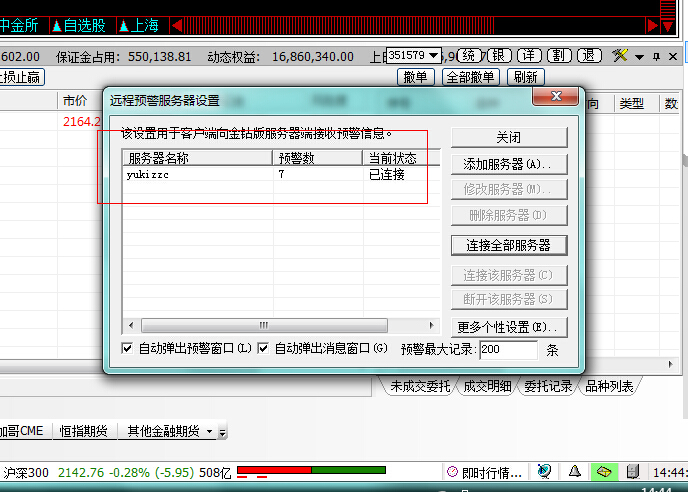Viewport: 688px width, 492px height.
Task: Expand the 其他金融期货 dropdown arrow
Action: (x=209, y=432)
